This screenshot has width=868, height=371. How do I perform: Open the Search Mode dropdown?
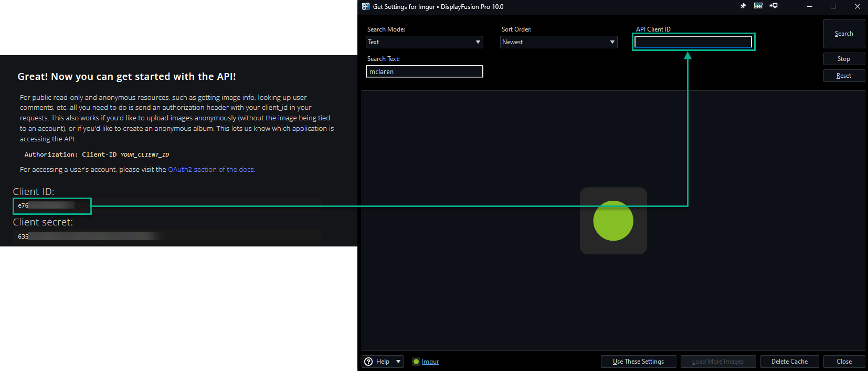click(x=424, y=42)
